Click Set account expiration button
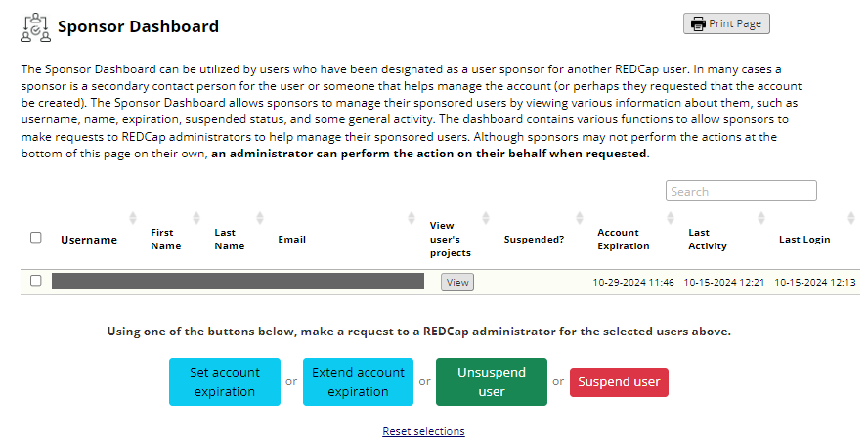The image size is (868, 443). pos(226,381)
